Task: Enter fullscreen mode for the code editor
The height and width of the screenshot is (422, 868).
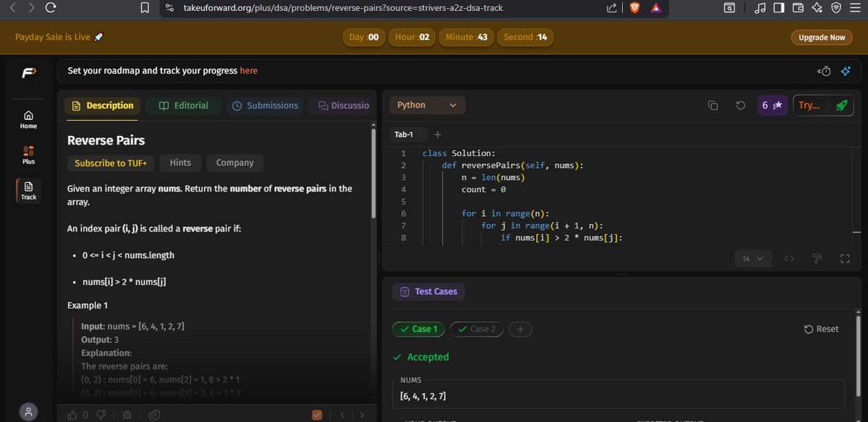Action: (x=844, y=259)
